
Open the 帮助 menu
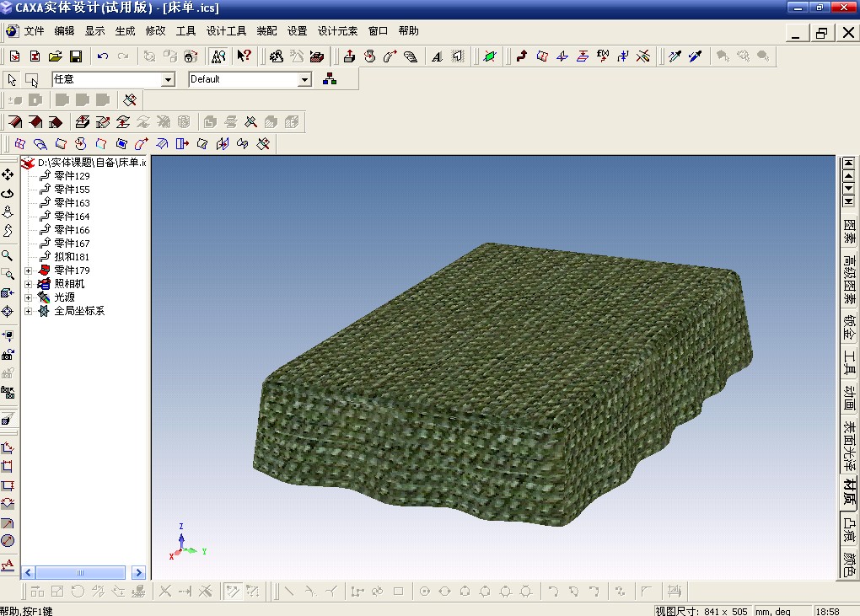click(x=408, y=31)
